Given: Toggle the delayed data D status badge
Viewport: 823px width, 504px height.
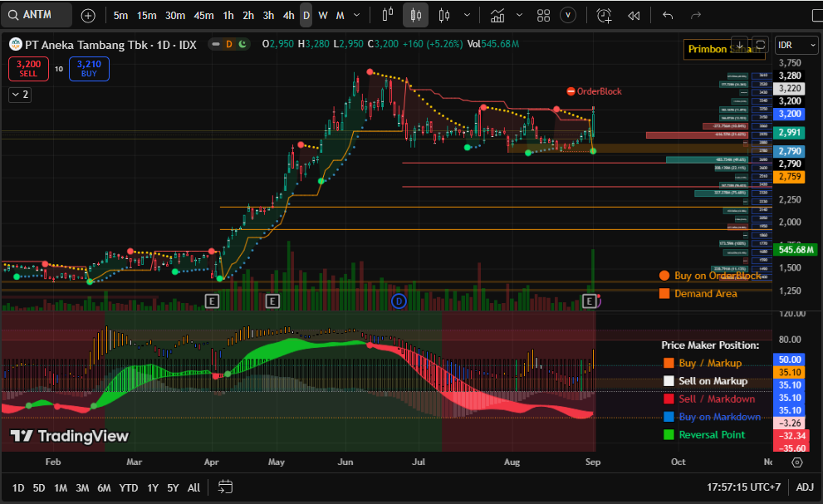Looking at the screenshot, I should pos(229,44).
